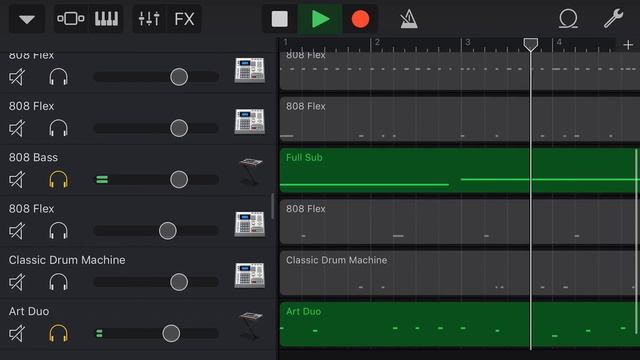Click volume knob of 808 Flex above 808 Bass
Viewport: 640px width, 360px height.
[x=179, y=128]
